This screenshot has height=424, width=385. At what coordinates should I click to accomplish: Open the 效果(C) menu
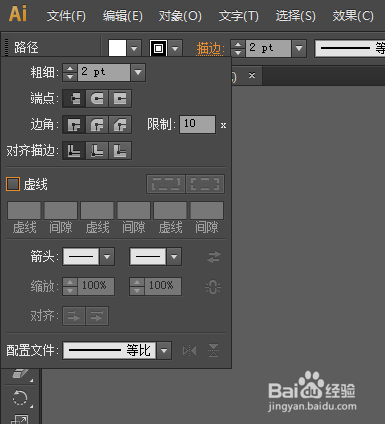pyautogui.click(x=353, y=16)
